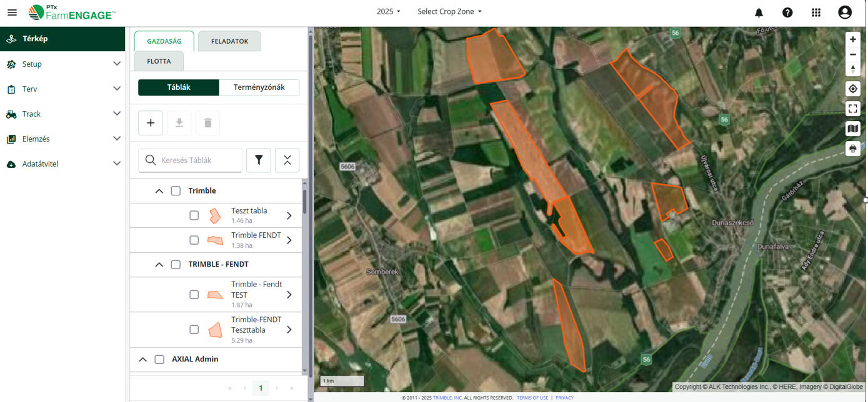Zoom out on the map
Screen dimensions: 868x402
click(853, 54)
